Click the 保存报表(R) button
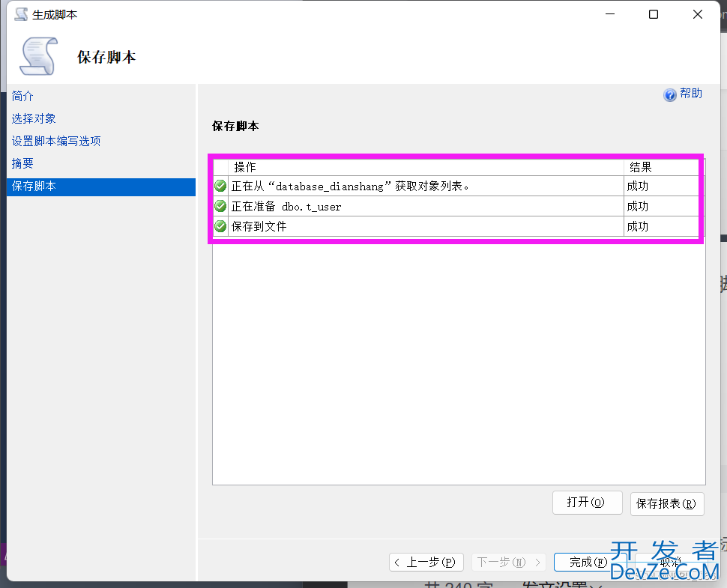727x588 pixels. pyautogui.click(x=667, y=503)
